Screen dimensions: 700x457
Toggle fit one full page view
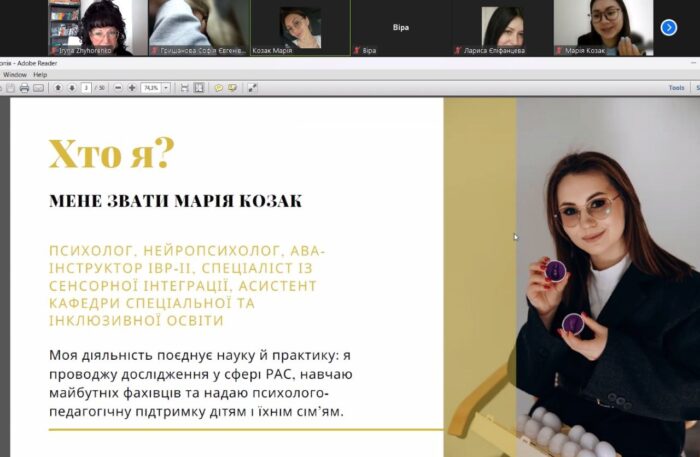pyautogui.click(x=199, y=88)
